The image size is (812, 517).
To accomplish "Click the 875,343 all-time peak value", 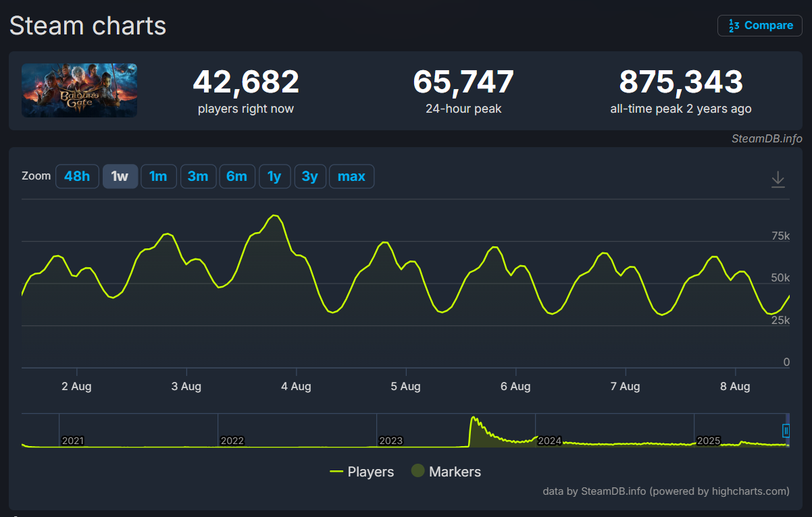I will click(x=681, y=82).
